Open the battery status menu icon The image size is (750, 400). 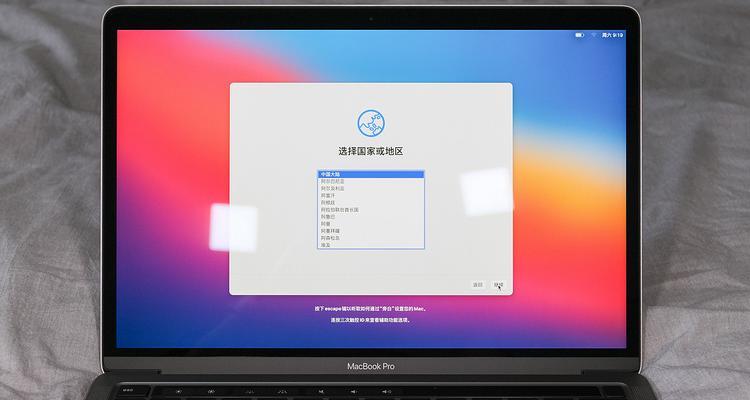[x=579, y=35]
